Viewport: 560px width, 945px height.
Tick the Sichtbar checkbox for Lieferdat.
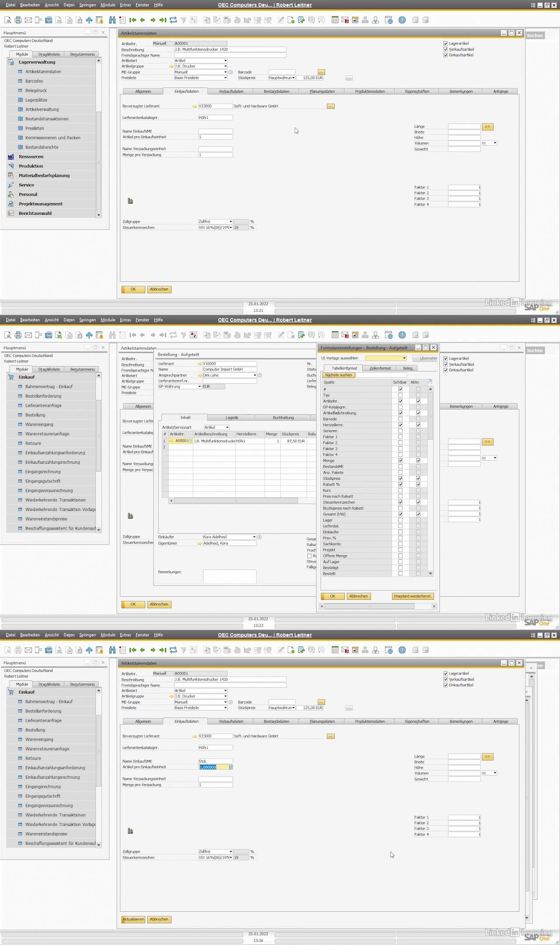tap(400, 526)
